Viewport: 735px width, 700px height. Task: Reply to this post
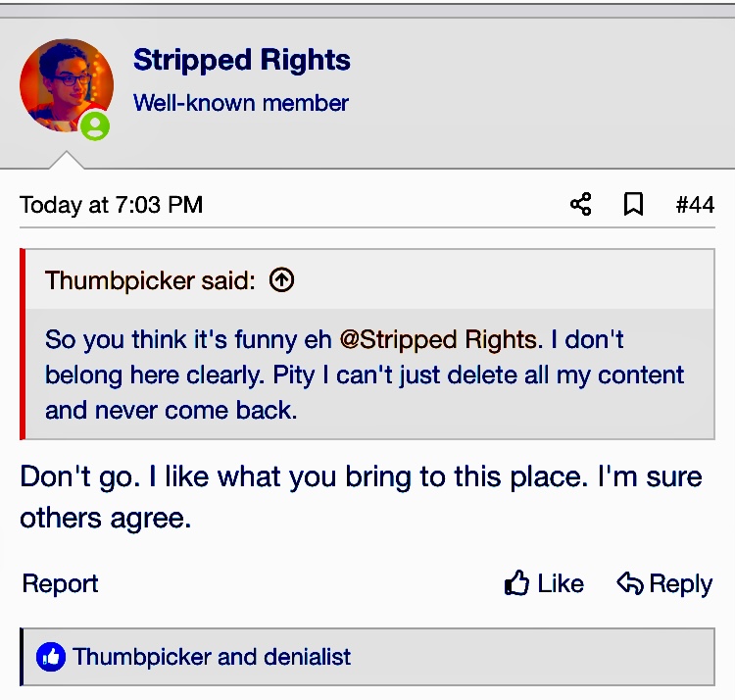[664, 584]
